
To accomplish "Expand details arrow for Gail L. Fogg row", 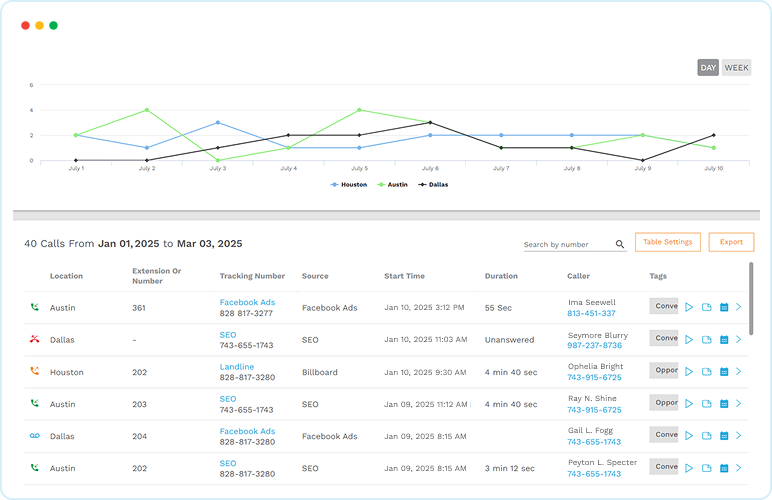I will [739, 435].
